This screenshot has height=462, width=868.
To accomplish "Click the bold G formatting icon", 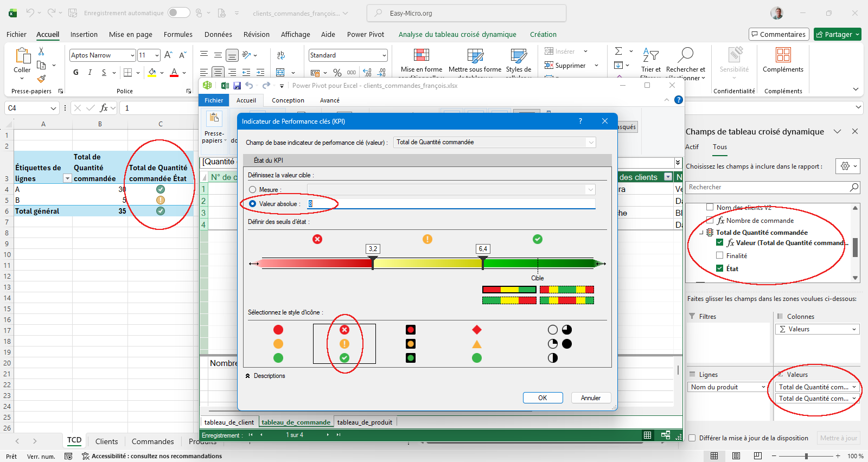I will pos(76,72).
